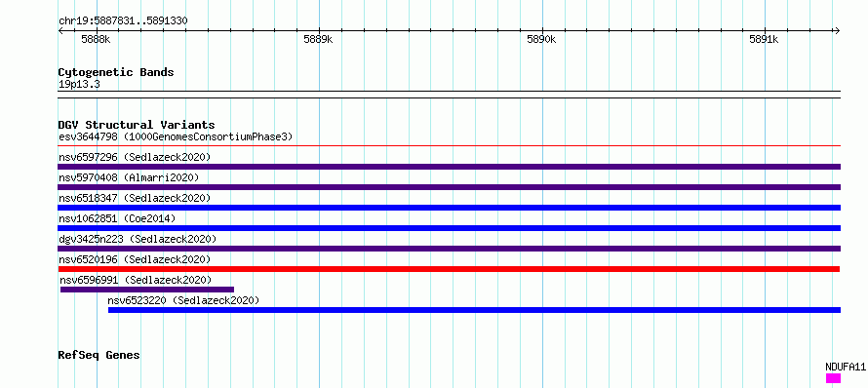
Task: Open the esv3644798 (1000GenomesConsortiumPhase3) label
Action: 176,136
